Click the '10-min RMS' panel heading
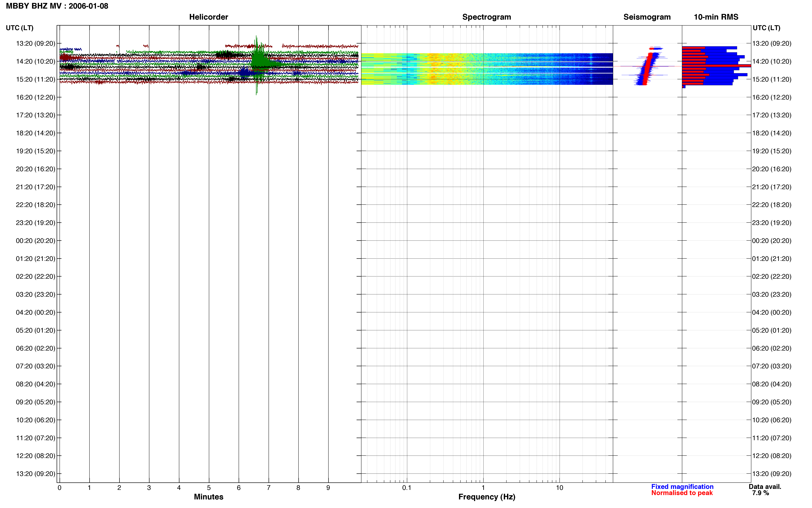This screenshot has width=812, height=508. tap(716, 17)
